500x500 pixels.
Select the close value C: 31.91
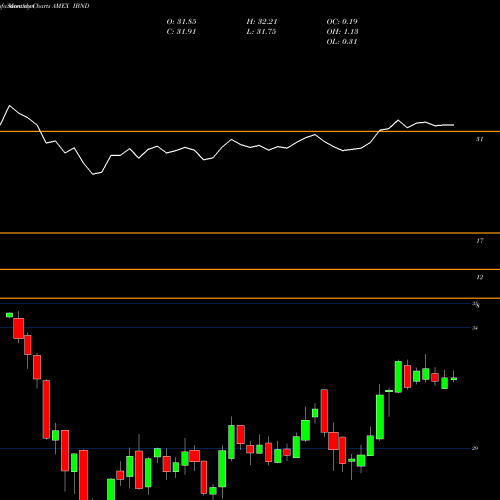[181, 32]
